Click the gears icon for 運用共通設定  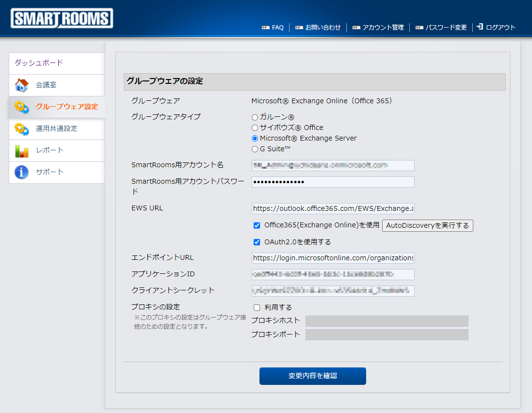pyautogui.click(x=22, y=129)
